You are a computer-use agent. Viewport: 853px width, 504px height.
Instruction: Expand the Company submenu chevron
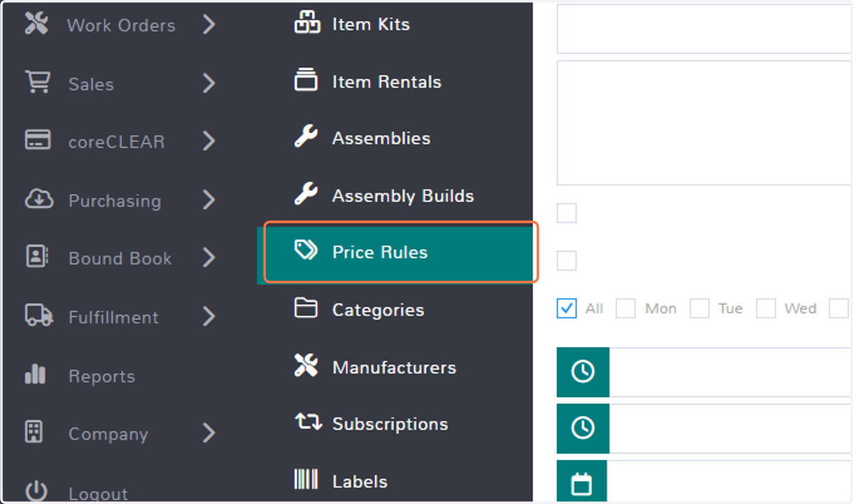point(208,433)
